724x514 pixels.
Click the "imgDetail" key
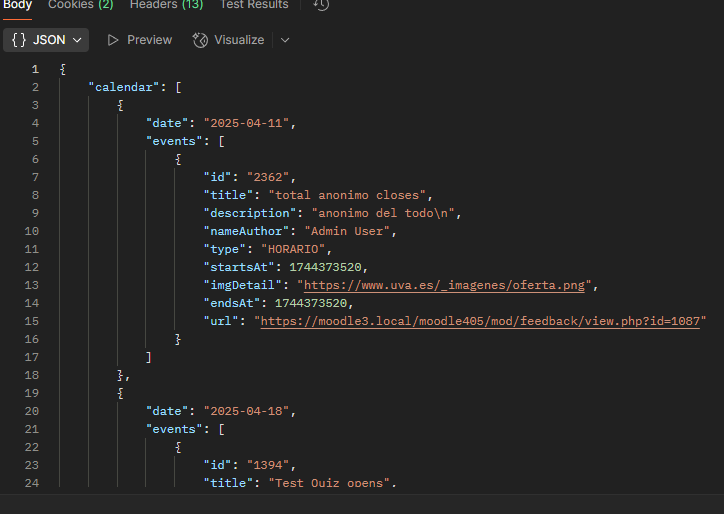coord(242,285)
